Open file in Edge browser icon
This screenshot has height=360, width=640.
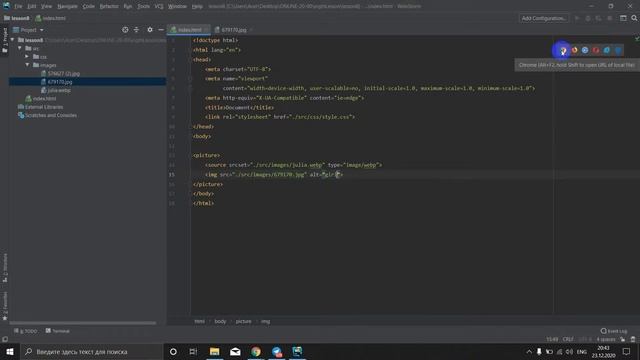(618, 50)
